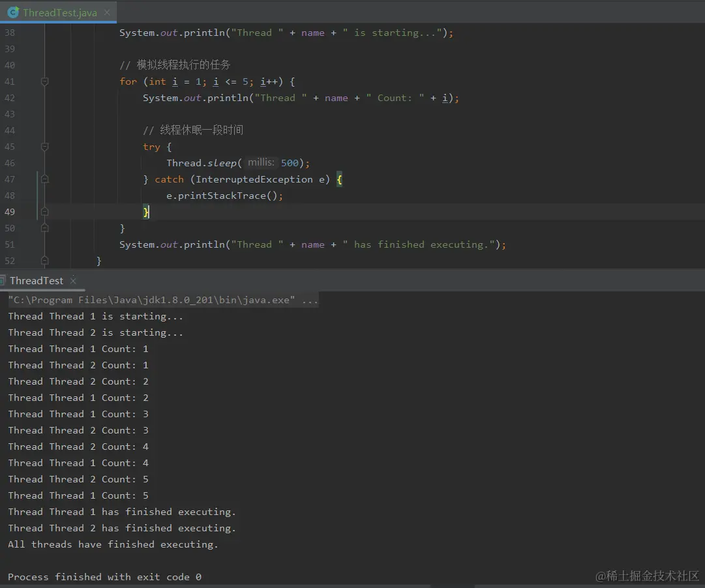Toggle fold end marker at line 52
705x588 pixels.
pos(44,261)
